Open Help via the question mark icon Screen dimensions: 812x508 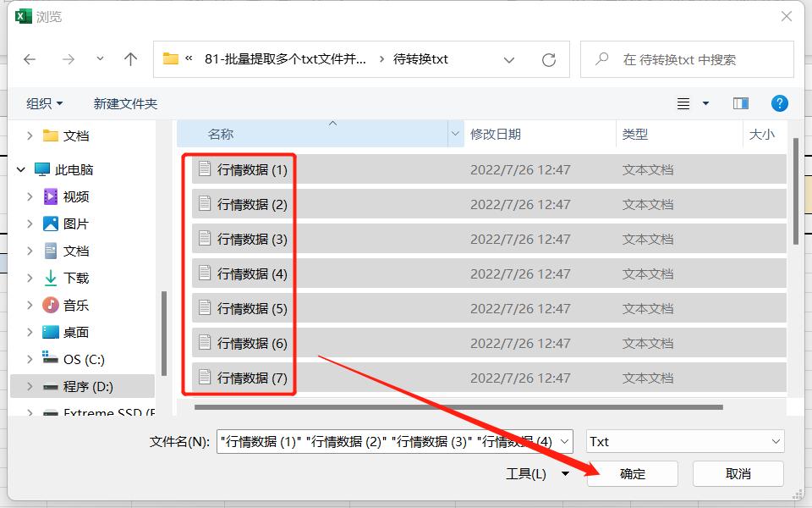(779, 102)
